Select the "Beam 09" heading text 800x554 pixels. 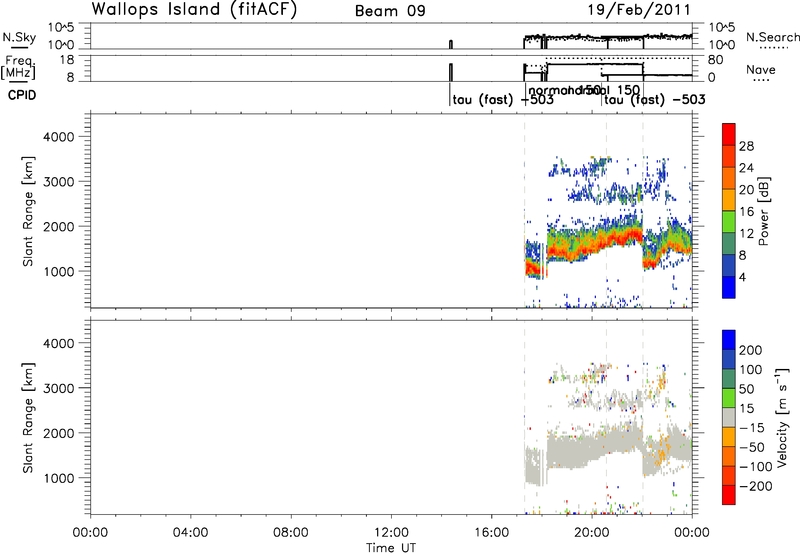coord(390,11)
